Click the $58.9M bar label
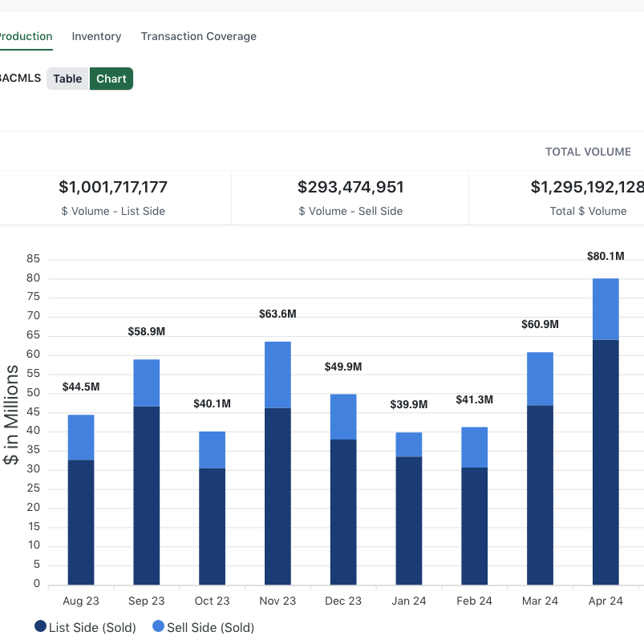The image size is (644, 644). (x=147, y=331)
